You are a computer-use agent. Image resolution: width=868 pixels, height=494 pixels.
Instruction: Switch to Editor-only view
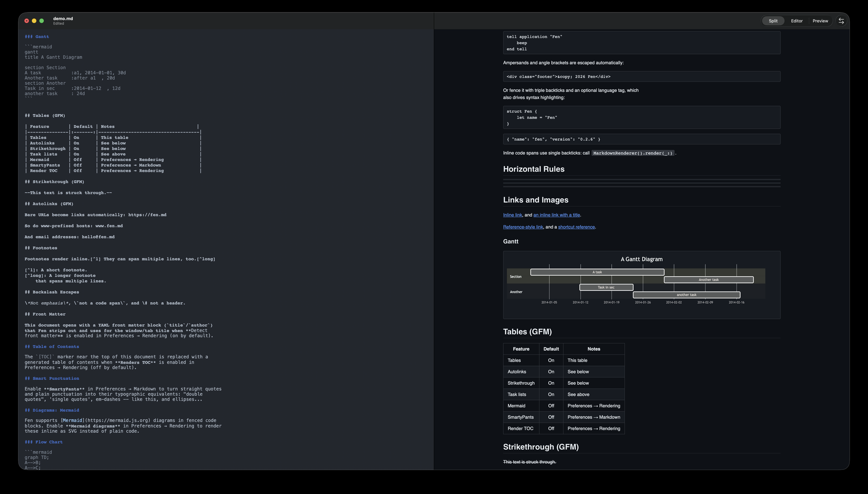(x=797, y=21)
